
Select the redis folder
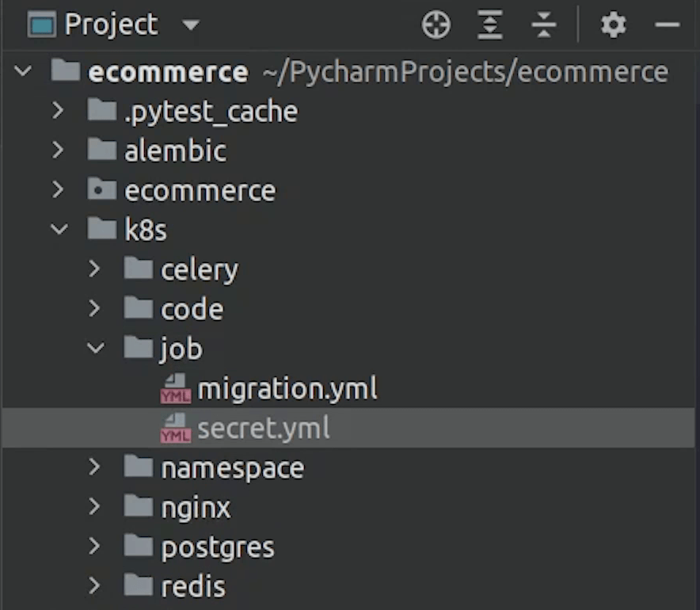pos(192,587)
